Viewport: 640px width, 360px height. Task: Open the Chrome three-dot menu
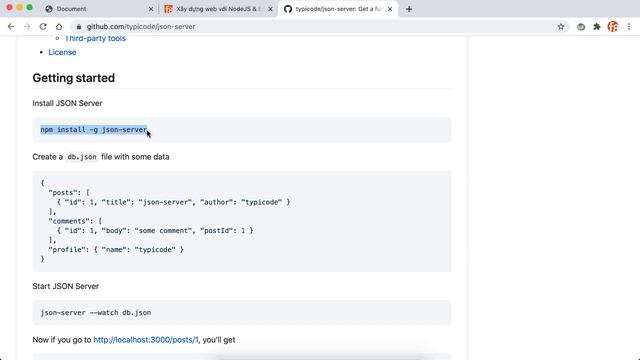(629, 27)
